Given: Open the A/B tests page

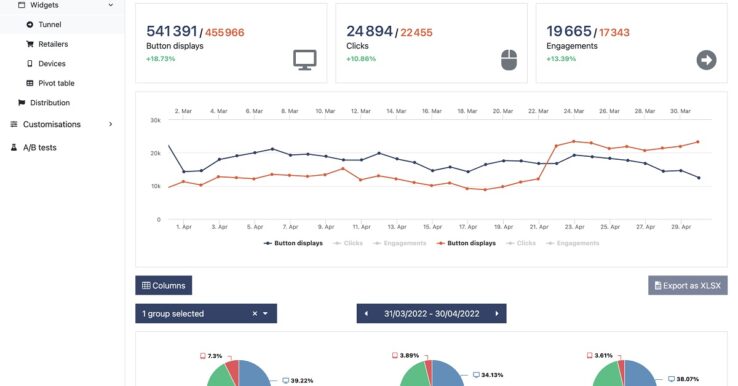Looking at the screenshot, I should point(40,148).
